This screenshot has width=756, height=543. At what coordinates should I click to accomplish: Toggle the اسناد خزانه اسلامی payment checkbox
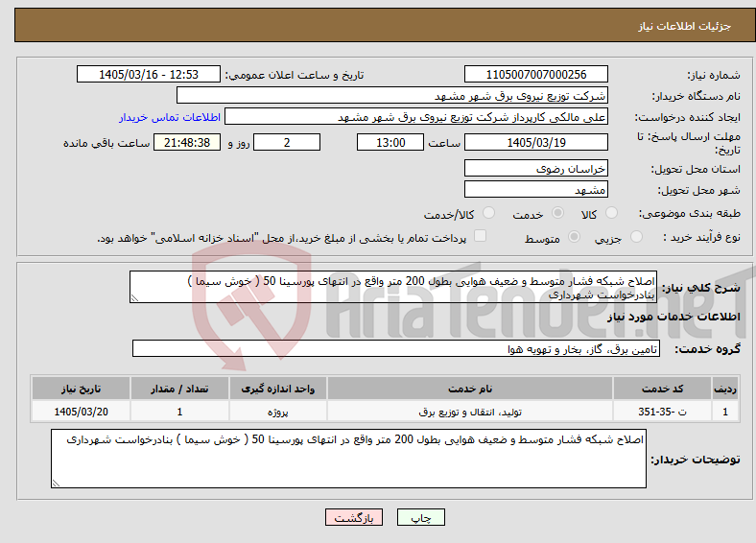[x=480, y=235]
